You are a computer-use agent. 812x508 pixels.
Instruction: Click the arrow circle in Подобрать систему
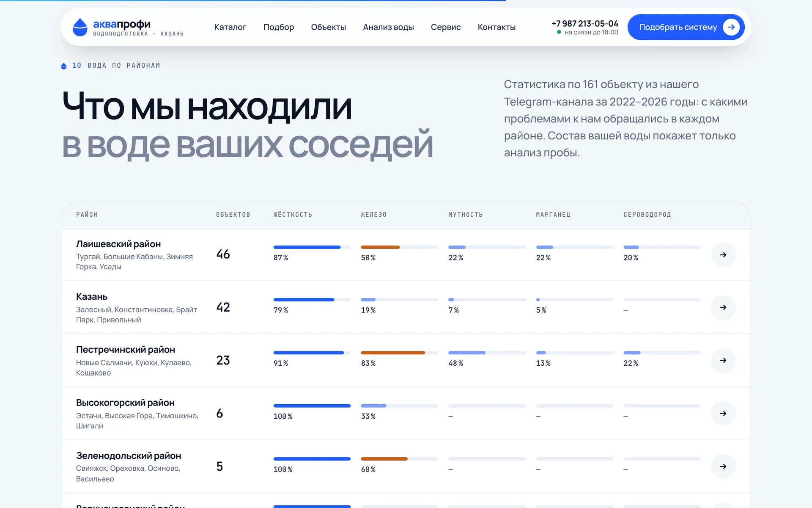tap(731, 27)
